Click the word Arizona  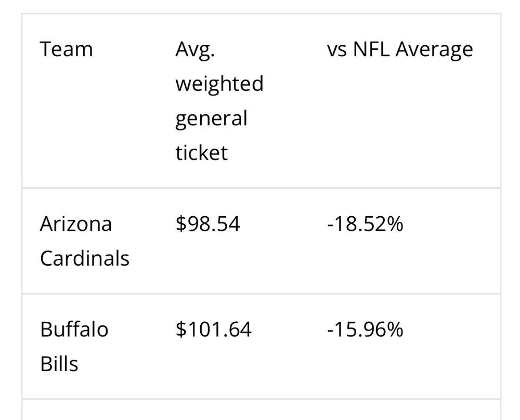76,224
